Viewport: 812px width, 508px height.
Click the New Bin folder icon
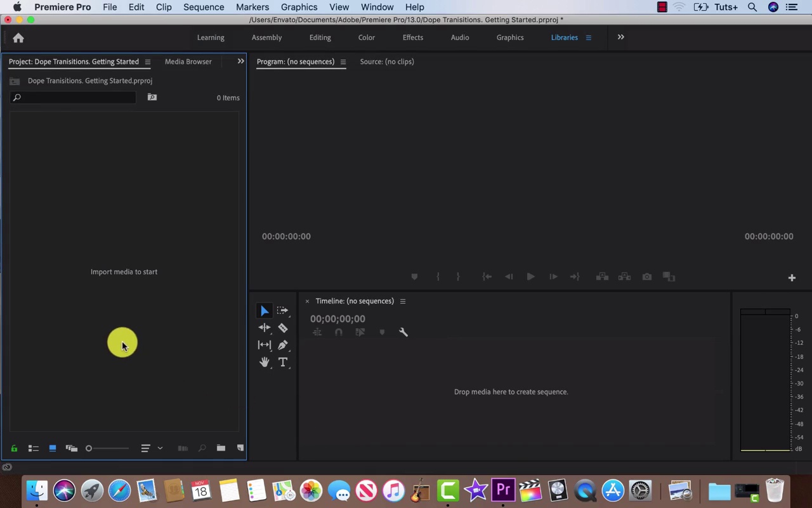coord(221,448)
